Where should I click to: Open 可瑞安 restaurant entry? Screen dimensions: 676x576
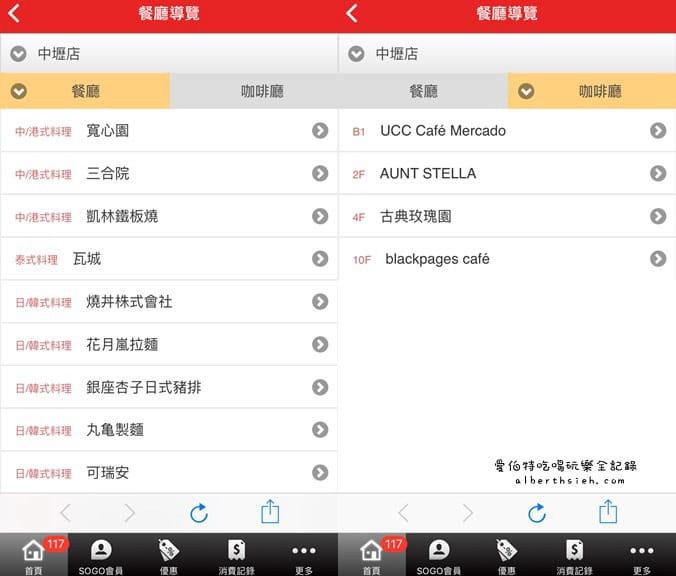pyautogui.click(x=169, y=473)
